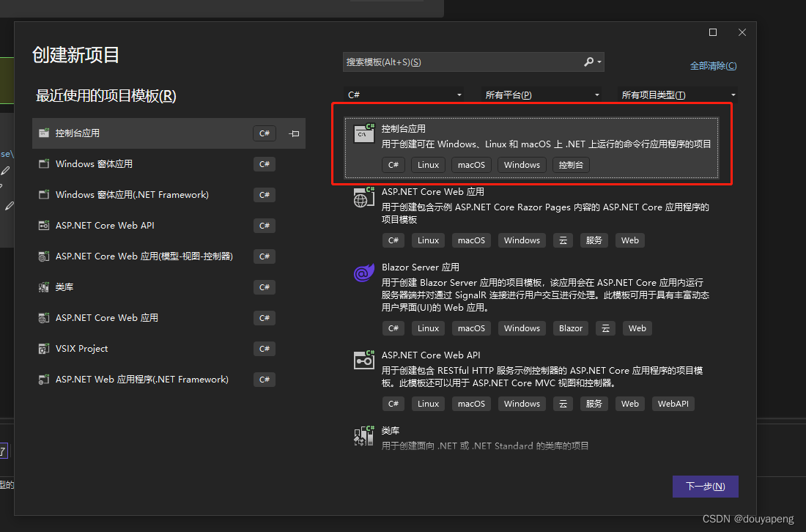Screen dimensions: 806x532
Task: Click the VSIX Project icon
Action: 44,349
